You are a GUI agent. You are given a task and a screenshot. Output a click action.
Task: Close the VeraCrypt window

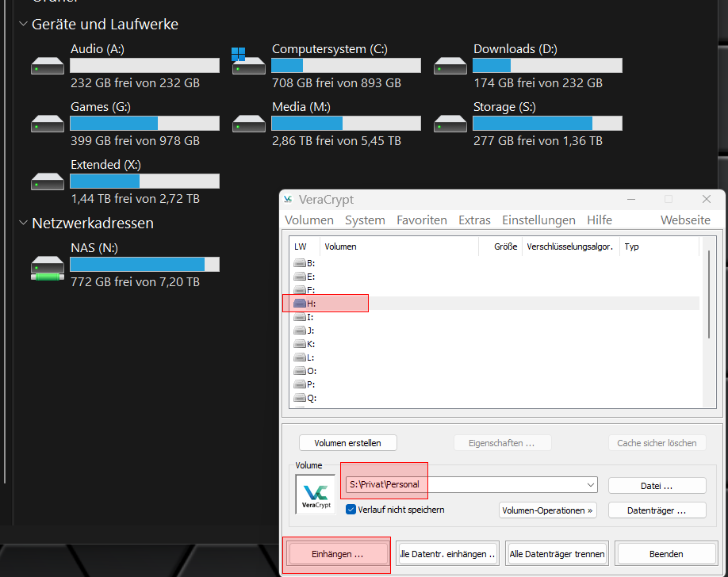706,199
